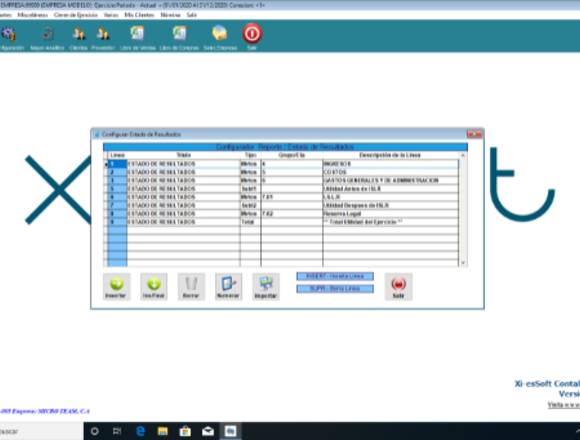
Task: Open the Varios menu
Action: pyautogui.click(x=111, y=15)
